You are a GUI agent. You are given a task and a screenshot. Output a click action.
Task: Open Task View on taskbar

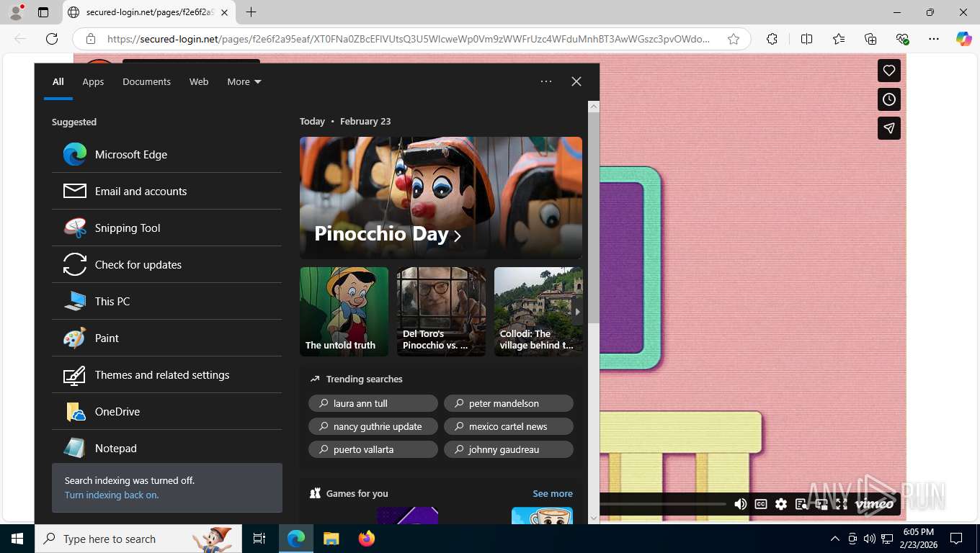tap(259, 539)
